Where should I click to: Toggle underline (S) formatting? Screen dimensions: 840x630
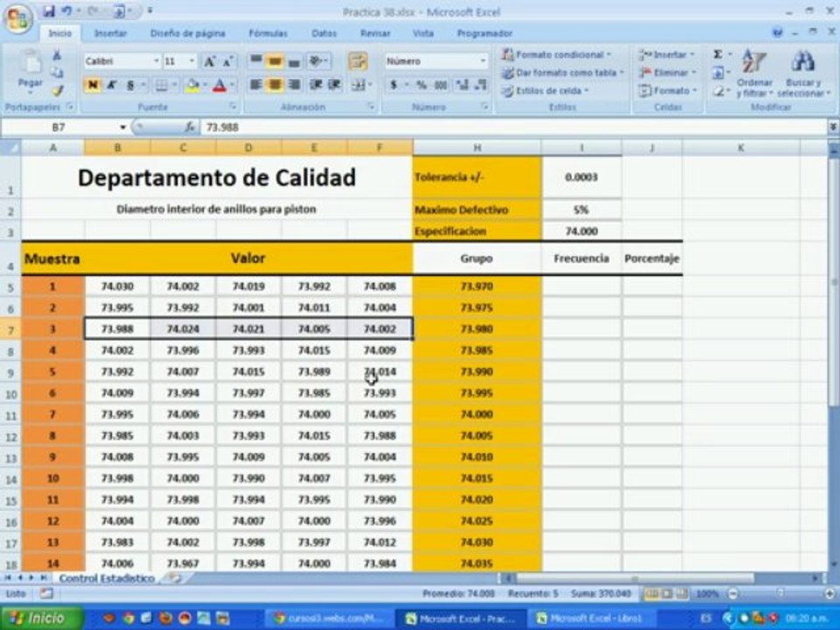click(x=130, y=85)
